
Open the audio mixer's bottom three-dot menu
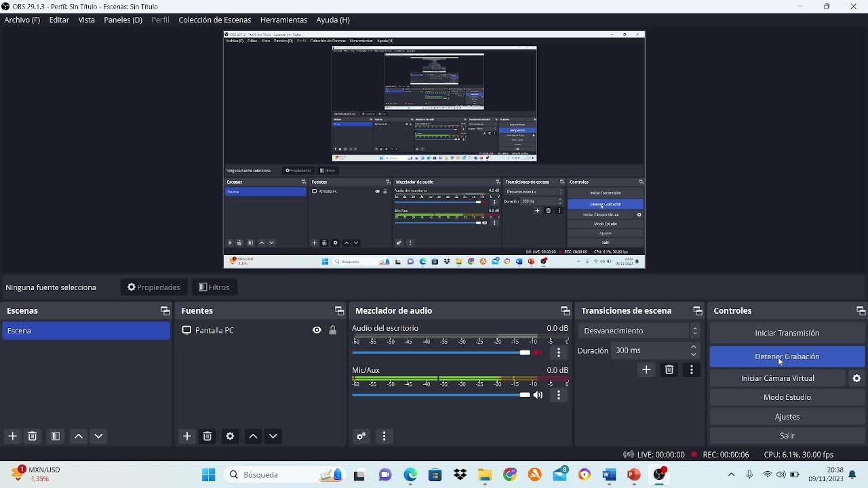click(x=384, y=436)
